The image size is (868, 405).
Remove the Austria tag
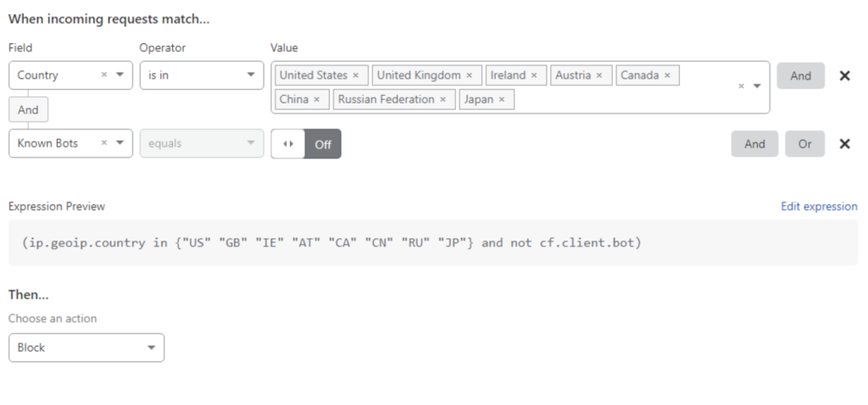click(598, 75)
